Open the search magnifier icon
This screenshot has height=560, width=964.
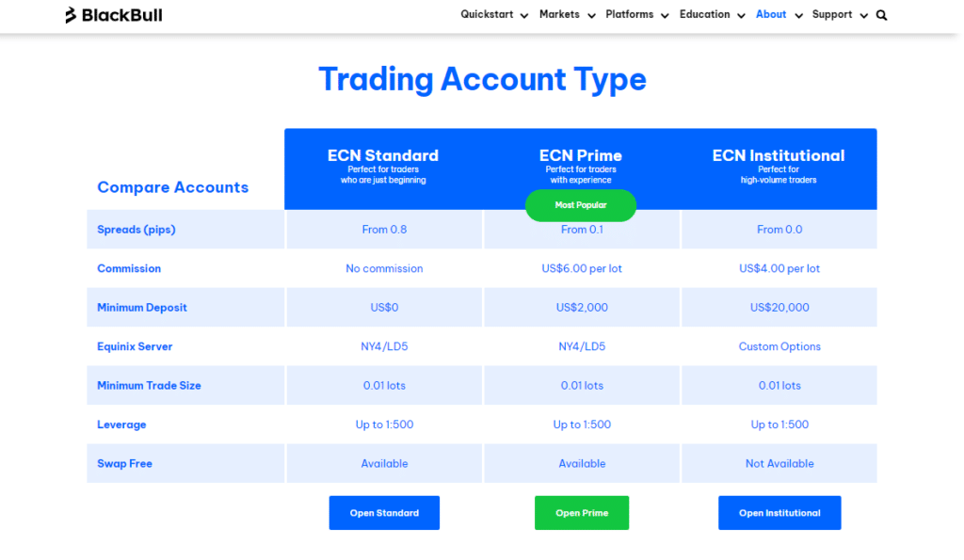click(x=881, y=15)
